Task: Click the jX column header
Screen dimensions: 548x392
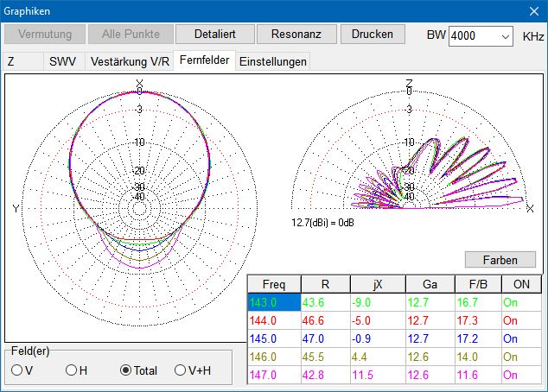Action: [378, 284]
